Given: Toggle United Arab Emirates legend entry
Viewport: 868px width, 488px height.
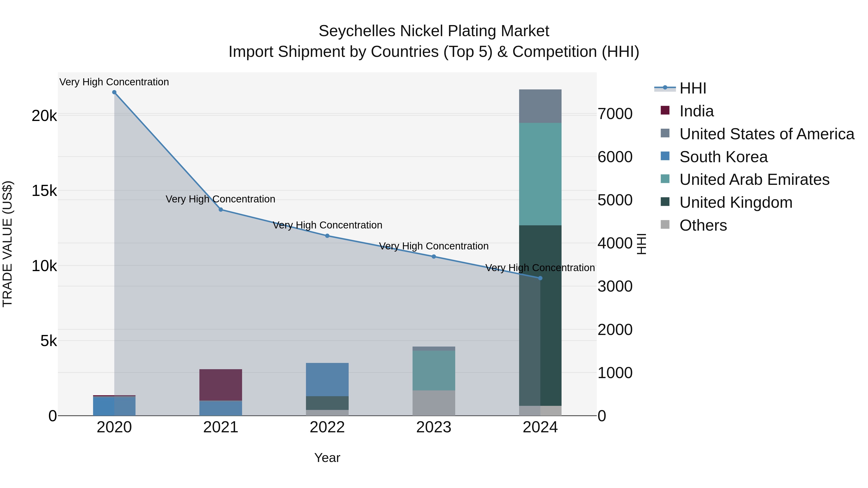Looking at the screenshot, I should [745, 180].
